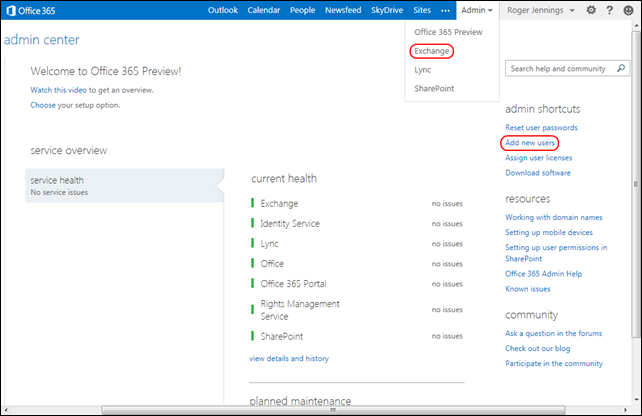Select Lync in the Admin menu
The height and width of the screenshot is (416, 642).
point(423,70)
